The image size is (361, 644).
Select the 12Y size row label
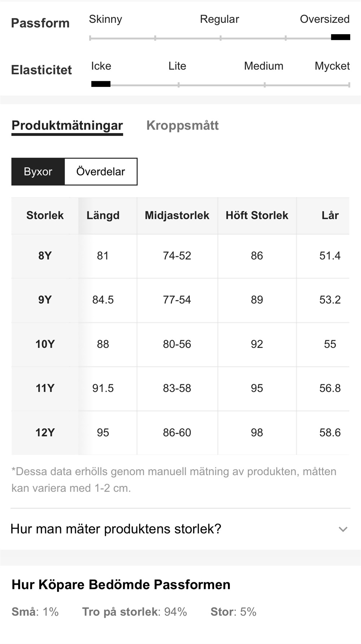(45, 432)
